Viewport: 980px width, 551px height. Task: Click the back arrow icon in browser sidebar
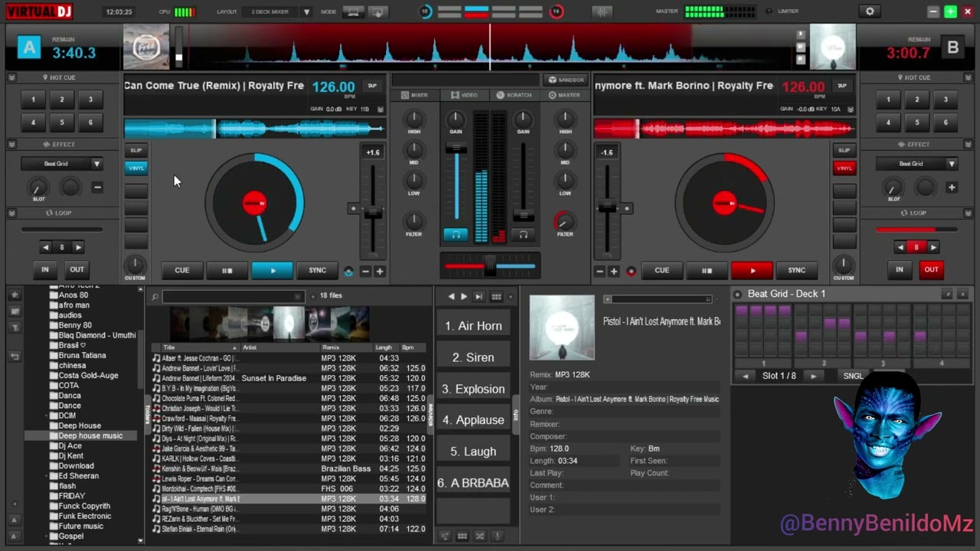click(15, 357)
